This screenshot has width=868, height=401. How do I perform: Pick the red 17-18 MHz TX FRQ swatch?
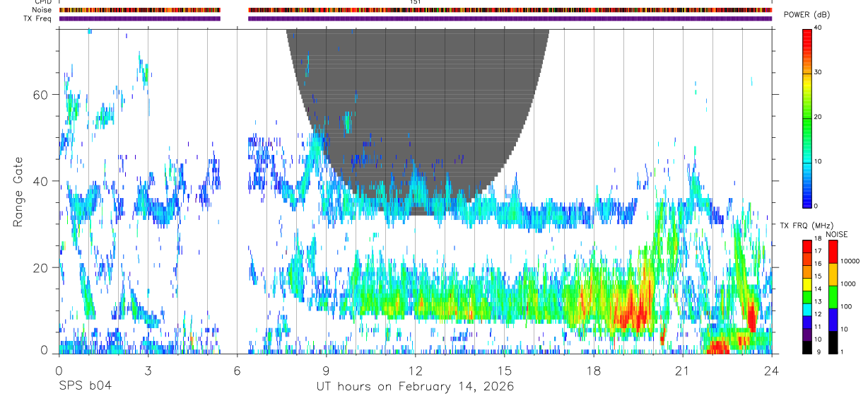(x=807, y=246)
